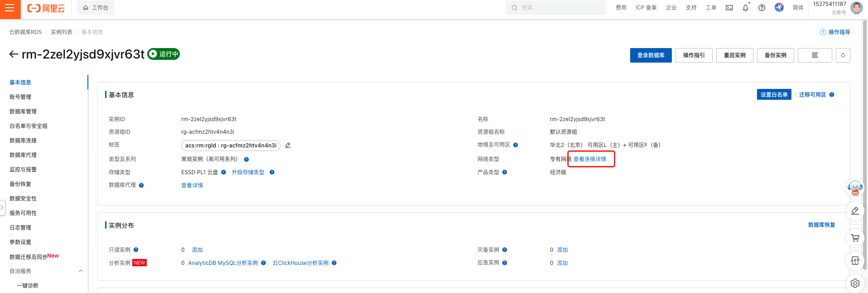Click 添加 next to 灾备实例
The width and height of the screenshot is (868, 293).
(562, 250)
